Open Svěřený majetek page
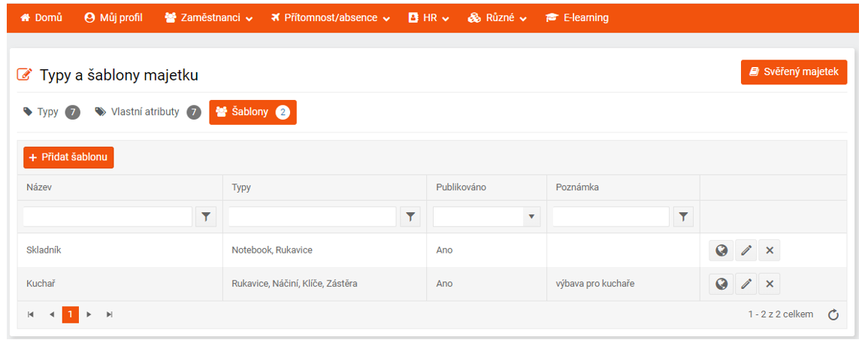This screenshot has width=868, height=349. click(x=794, y=71)
